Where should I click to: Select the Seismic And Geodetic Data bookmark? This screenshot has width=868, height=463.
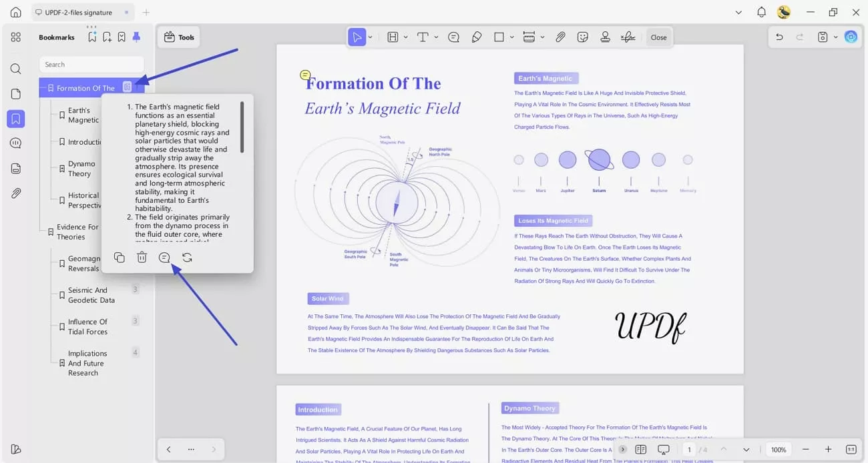tap(91, 295)
